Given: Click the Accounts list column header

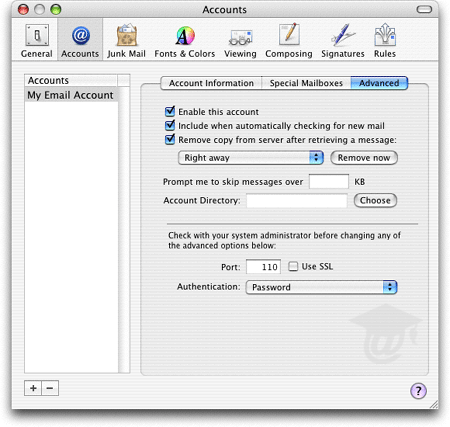Looking at the screenshot, I should (x=71, y=80).
